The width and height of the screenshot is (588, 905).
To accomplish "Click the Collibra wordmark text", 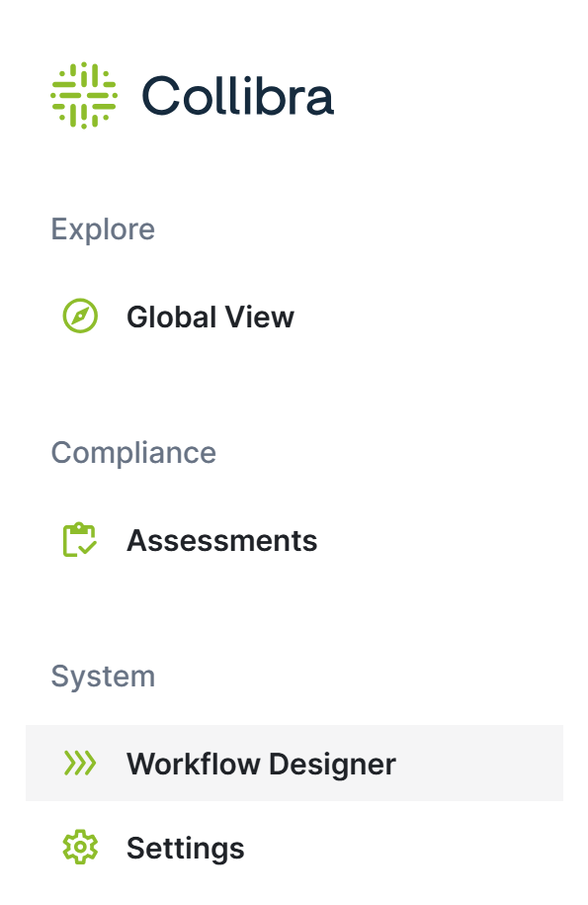I will click(x=237, y=95).
